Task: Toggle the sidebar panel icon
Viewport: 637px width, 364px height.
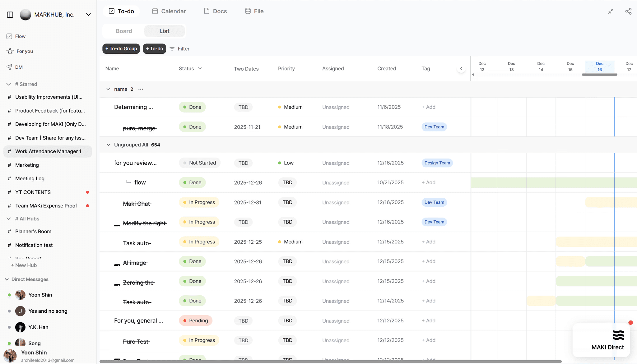Action: [x=10, y=15]
